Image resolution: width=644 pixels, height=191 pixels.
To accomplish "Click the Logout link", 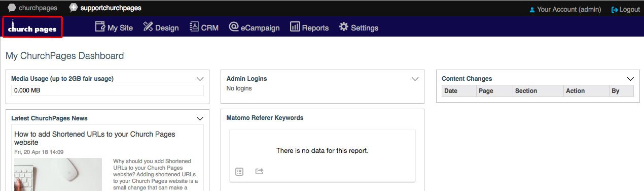I will 626,9.
